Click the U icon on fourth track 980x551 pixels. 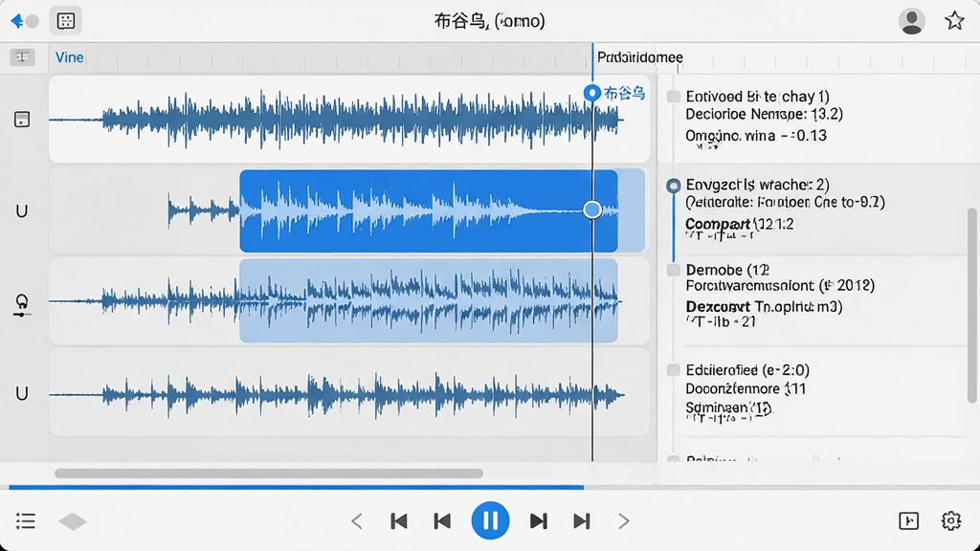[22, 393]
